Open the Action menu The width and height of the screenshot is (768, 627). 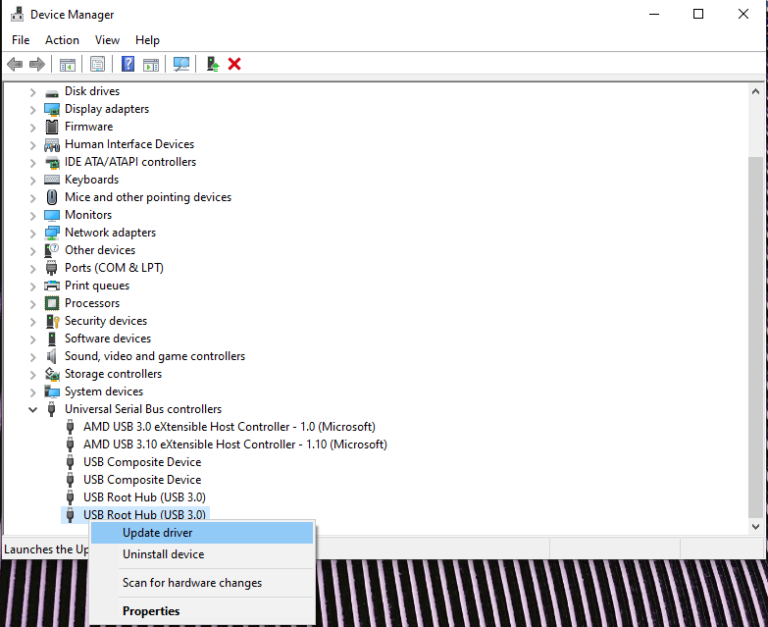tap(62, 40)
